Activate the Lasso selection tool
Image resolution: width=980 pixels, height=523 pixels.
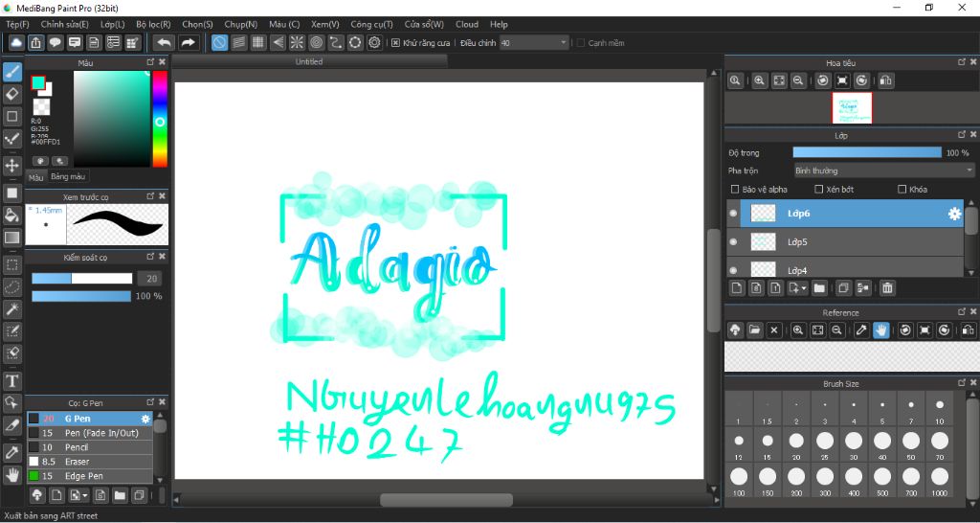12,287
